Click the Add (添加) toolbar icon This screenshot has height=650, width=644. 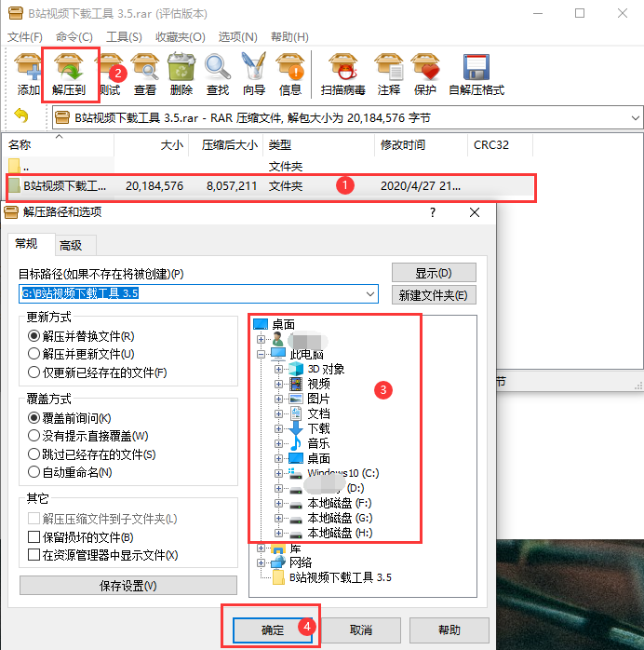coord(27,67)
